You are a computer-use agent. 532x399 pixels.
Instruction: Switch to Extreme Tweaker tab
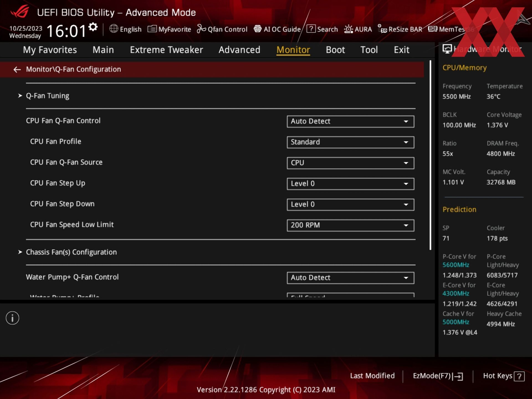tap(166, 50)
